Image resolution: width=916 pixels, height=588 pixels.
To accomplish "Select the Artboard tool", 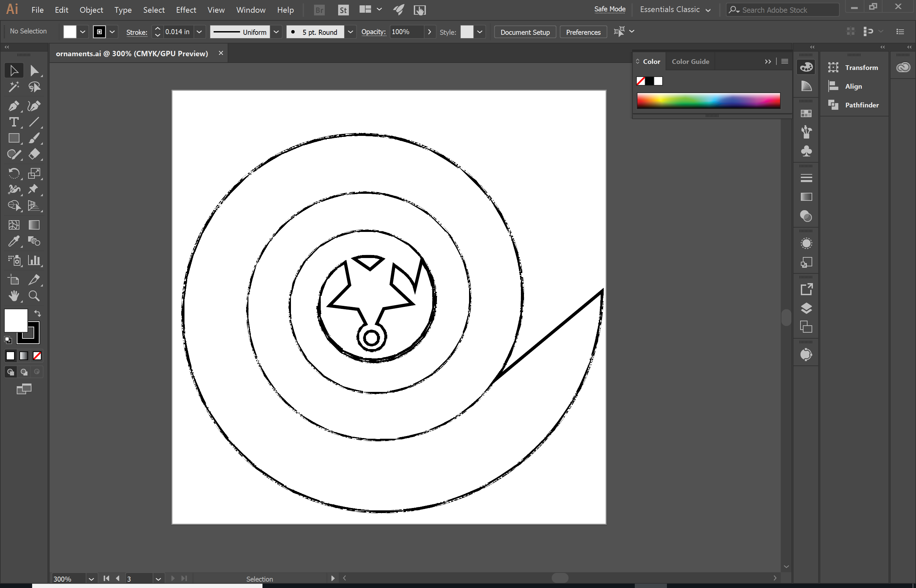I will pyautogui.click(x=14, y=280).
